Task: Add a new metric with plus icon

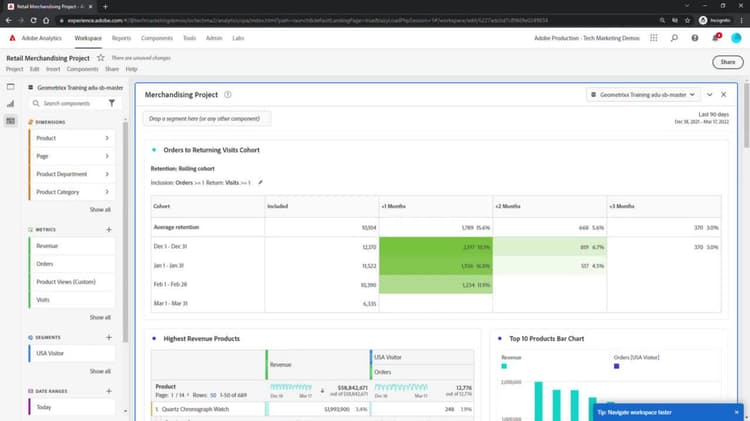Action: coord(109,230)
